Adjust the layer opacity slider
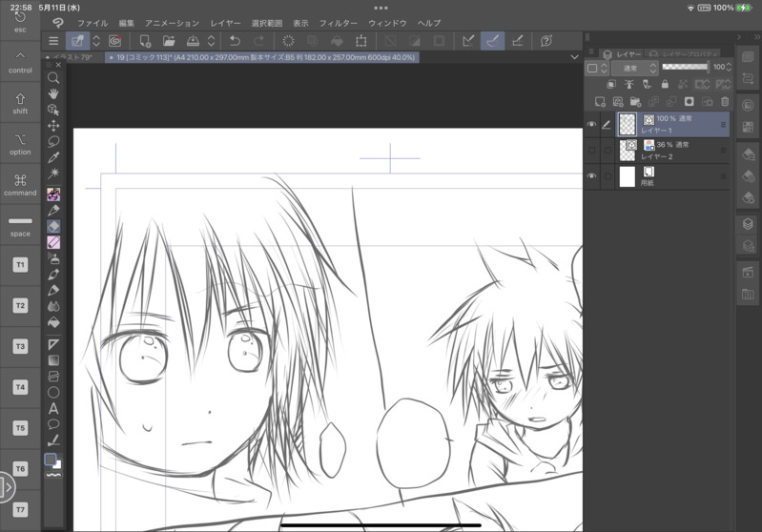 [685, 67]
